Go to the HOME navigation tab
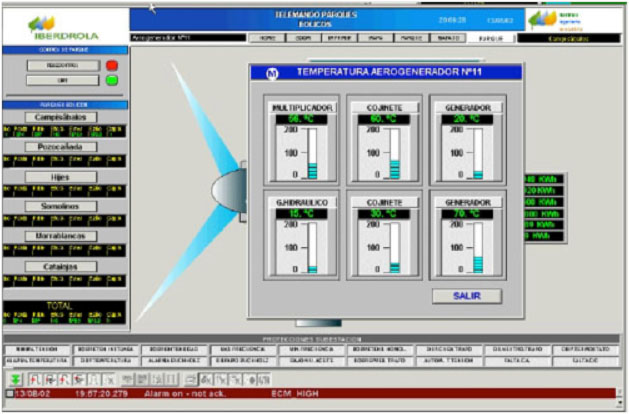Screen dimensions: 629x414 tap(267, 38)
